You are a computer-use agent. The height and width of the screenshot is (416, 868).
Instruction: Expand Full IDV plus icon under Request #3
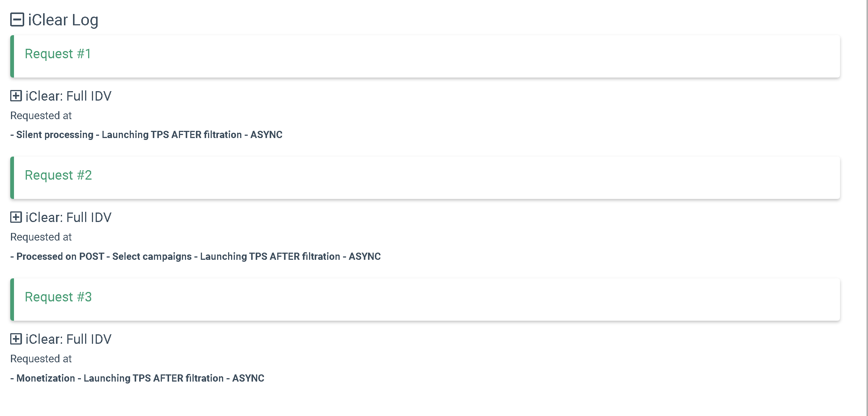[16, 339]
